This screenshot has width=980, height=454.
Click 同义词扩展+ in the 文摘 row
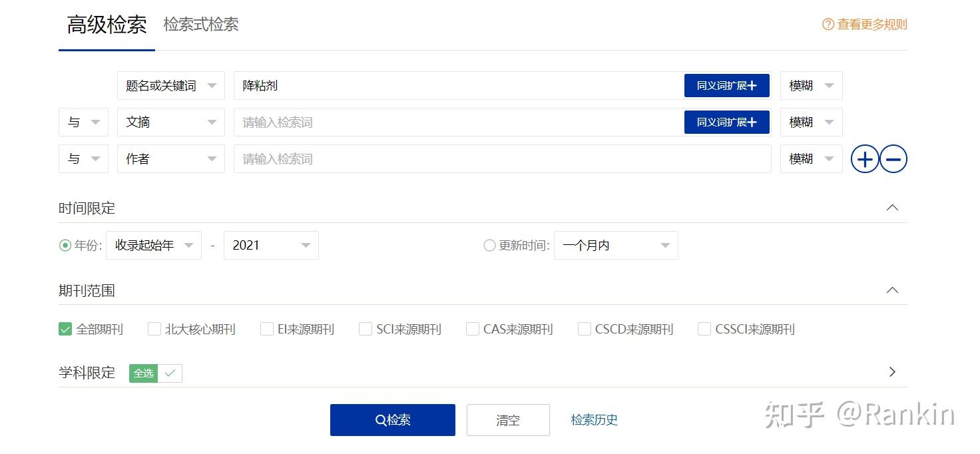click(x=726, y=122)
